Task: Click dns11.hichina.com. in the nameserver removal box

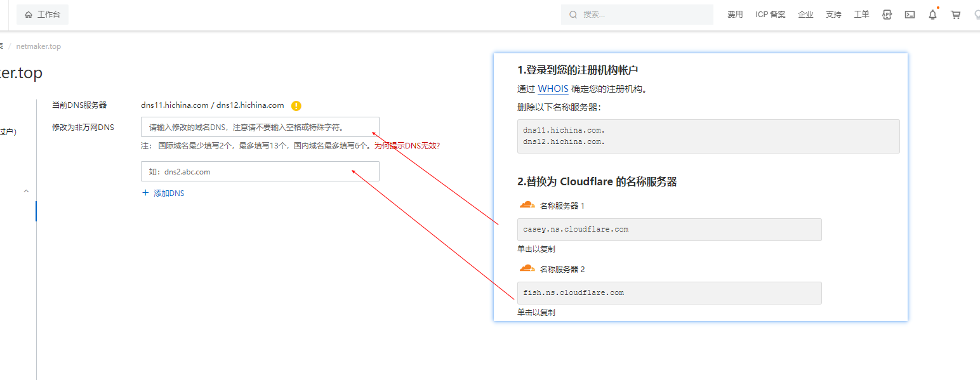Action: (x=564, y=130)
